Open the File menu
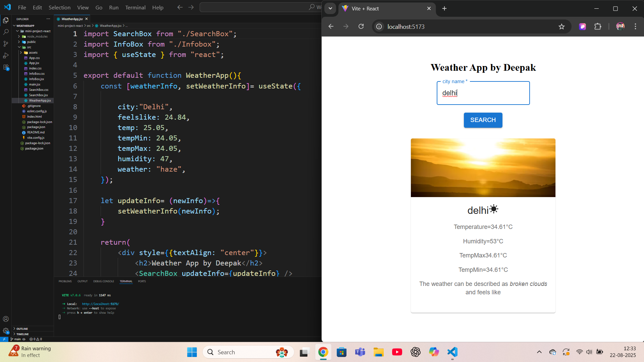Viewport: 644px width, 362px height. (22, 7)
